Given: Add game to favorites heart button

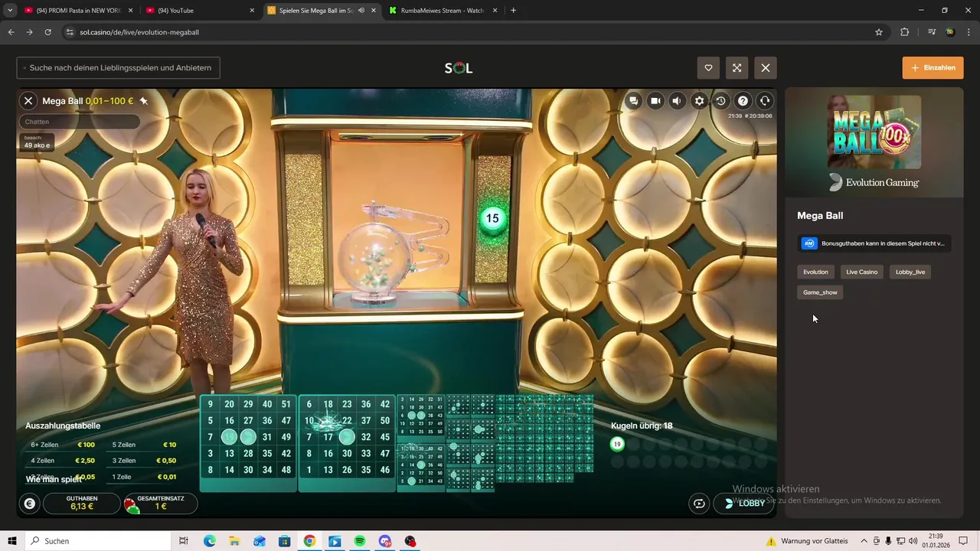Looking at the screenshot, I should coord(708,68).
